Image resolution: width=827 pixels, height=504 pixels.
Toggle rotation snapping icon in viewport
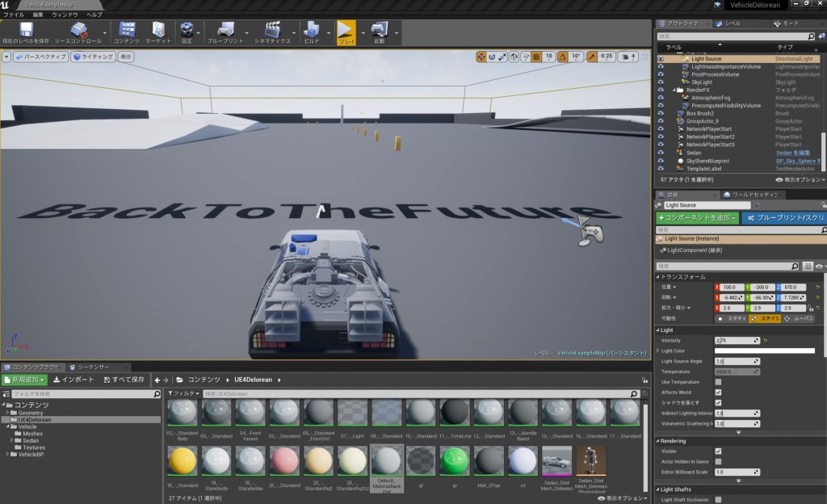(563, 57)
